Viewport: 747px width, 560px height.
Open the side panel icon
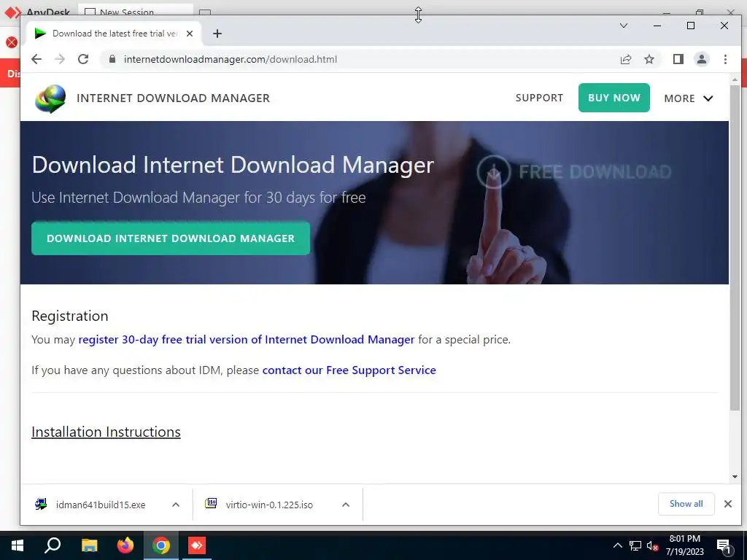[x=678, y=59]
